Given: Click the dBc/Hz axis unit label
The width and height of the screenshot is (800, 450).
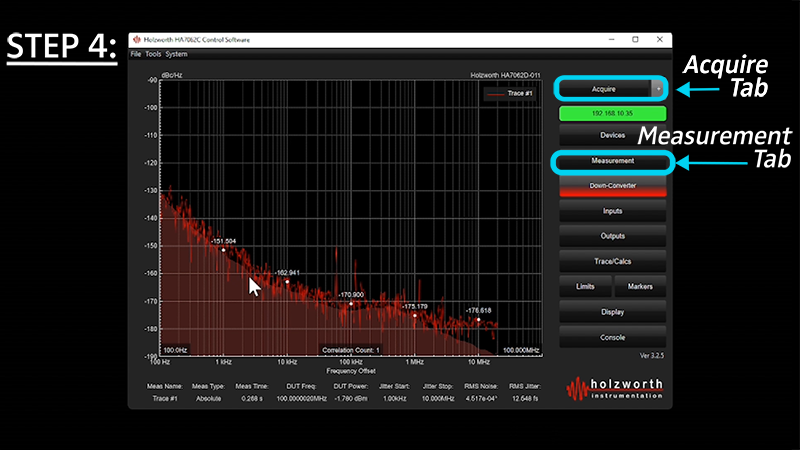Looking at the screenshot, I should [172, 75].
